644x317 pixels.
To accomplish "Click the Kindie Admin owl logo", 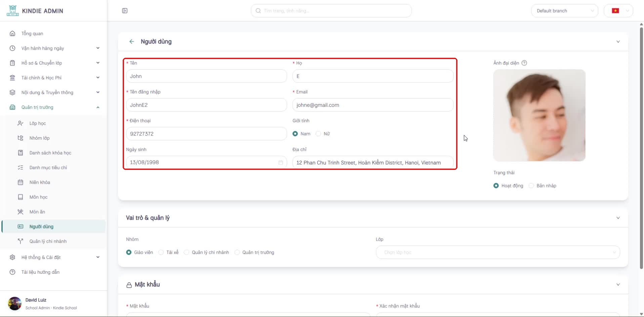I will (13, 10).
